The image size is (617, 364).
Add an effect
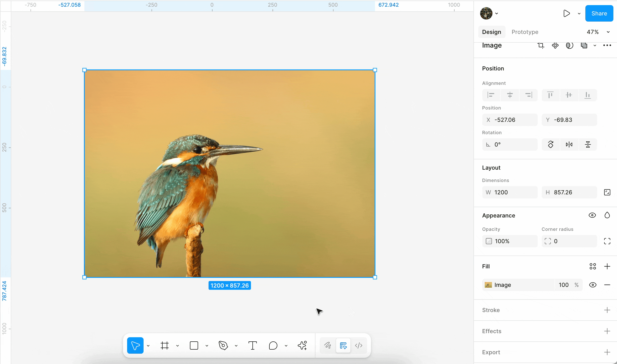pyautogui.click(x=607, y=331)
